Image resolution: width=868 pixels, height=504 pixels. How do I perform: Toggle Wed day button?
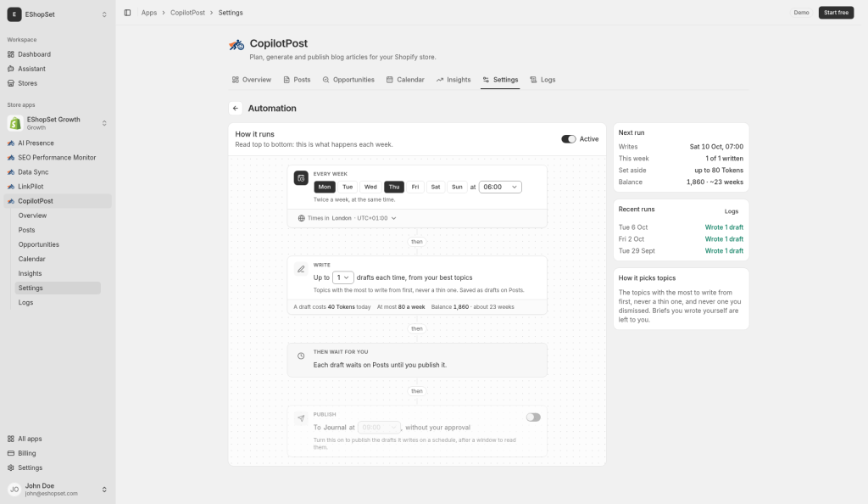click(x=370, y=188)
